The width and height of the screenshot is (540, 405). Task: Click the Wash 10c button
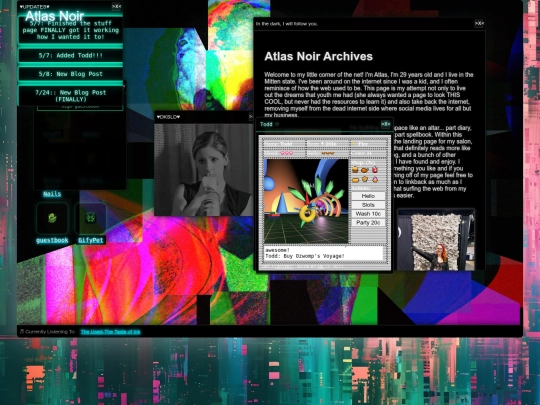point(368,214)
